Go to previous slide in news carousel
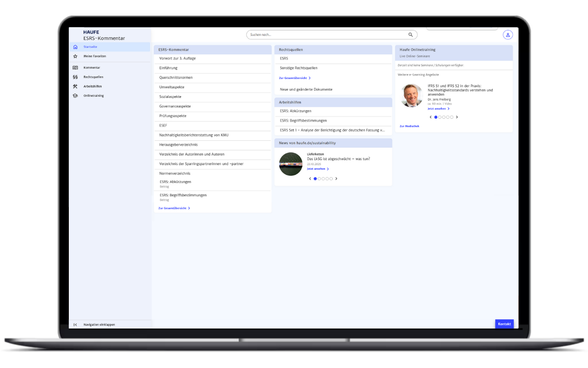The width and height of the screenshot is (588, 368). click(310, 178)
